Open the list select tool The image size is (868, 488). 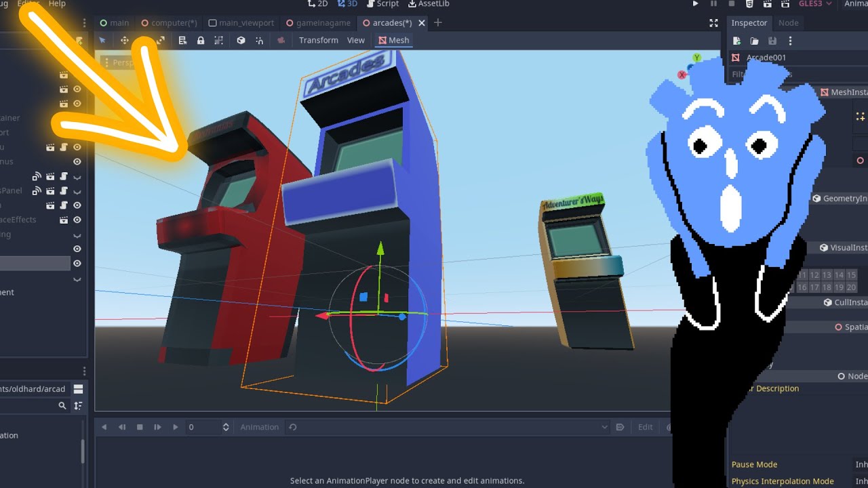click(182, 41)
